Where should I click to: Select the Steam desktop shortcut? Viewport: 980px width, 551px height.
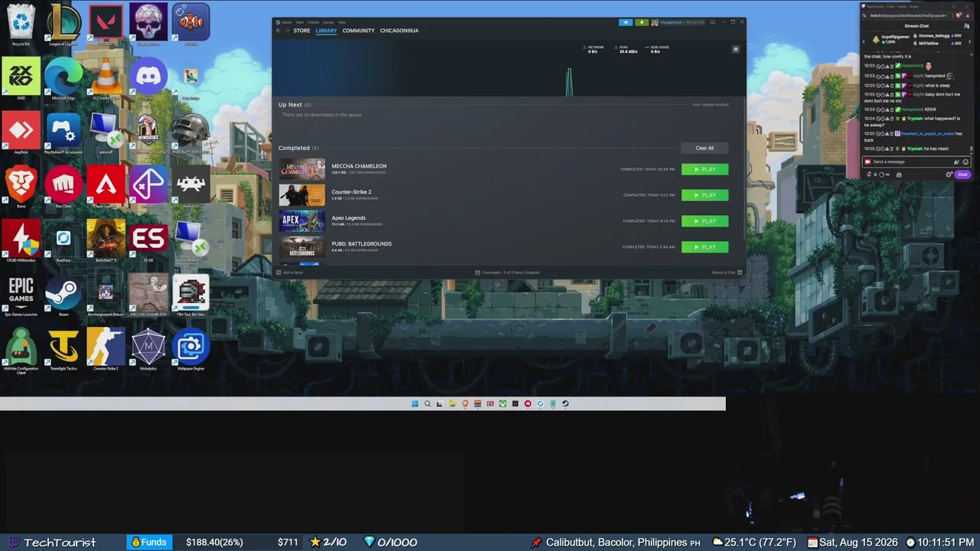point(64,295)
